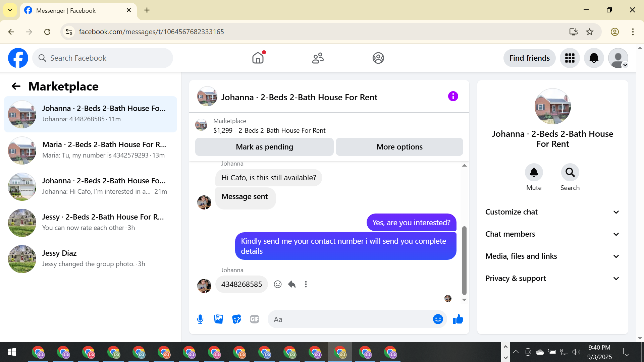Expand Media, files and links section
Screen dimensions: 644x362
pos(552,256)
